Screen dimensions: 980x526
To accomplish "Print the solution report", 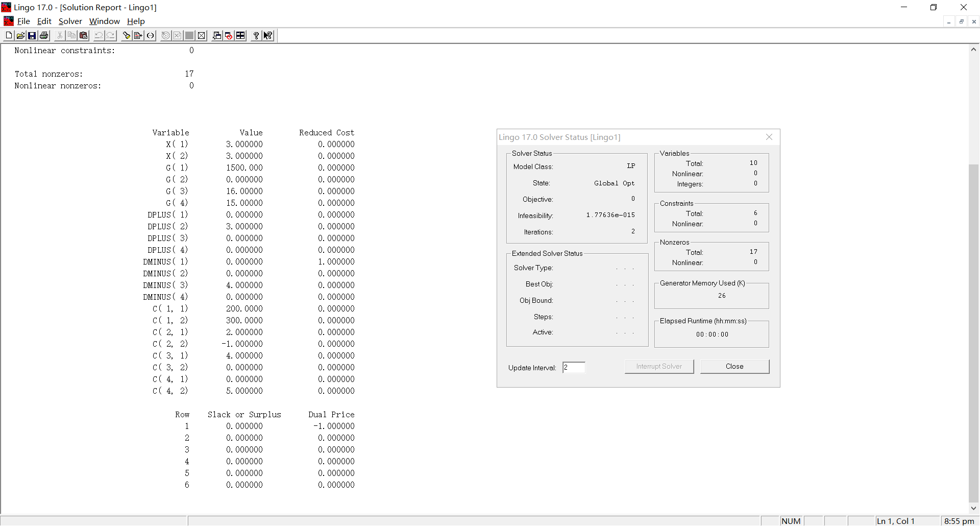I will coord(44,36).
